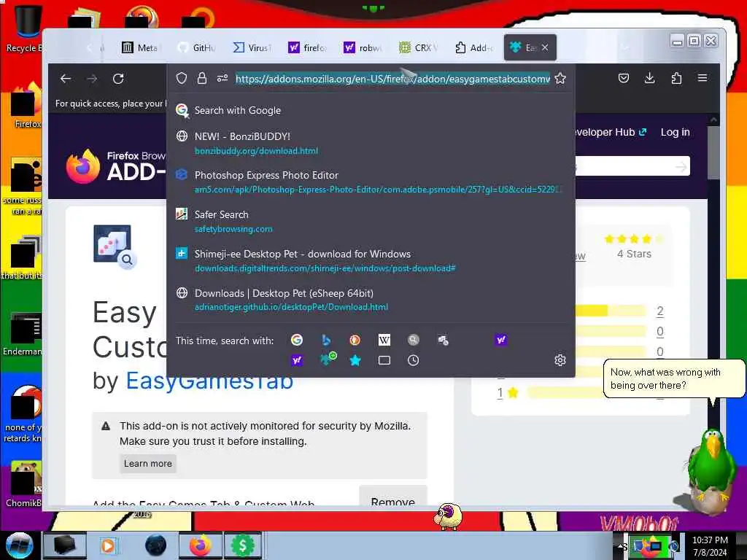Open the Downloads panel
Image resolution: width=747 pixels, height=560 pixels.
[x=650, y=78]
